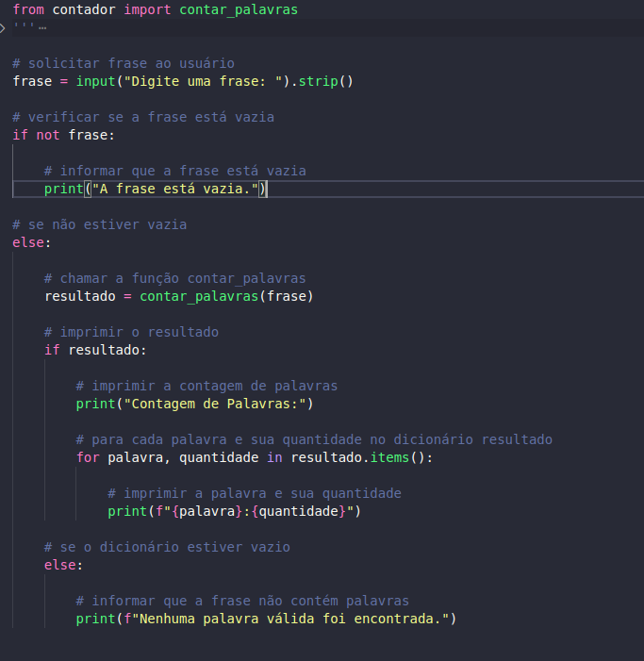The height and width of the screenshot is (661, 644).
Task: Click the 'contador' module name in the import line
Action: 84,9
